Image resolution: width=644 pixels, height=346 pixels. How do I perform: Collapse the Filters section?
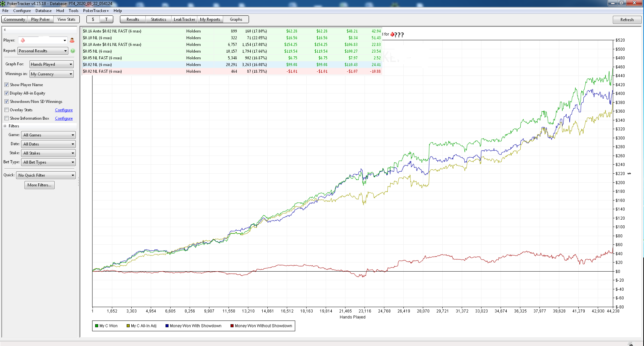5,126
